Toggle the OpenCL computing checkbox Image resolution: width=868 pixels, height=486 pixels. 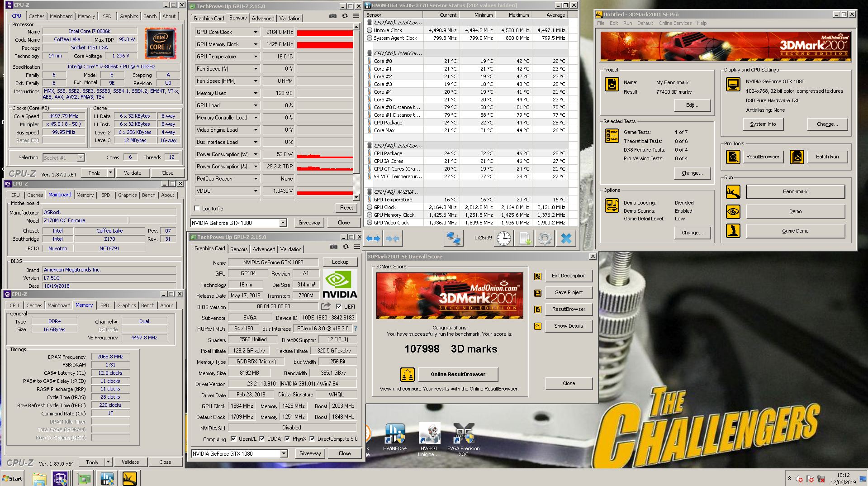pos(233,438)
